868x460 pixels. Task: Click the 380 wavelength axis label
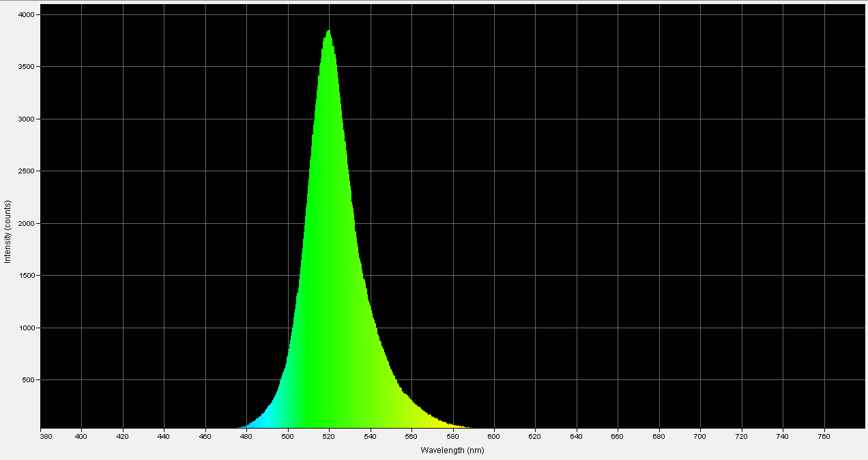[46, 435]
